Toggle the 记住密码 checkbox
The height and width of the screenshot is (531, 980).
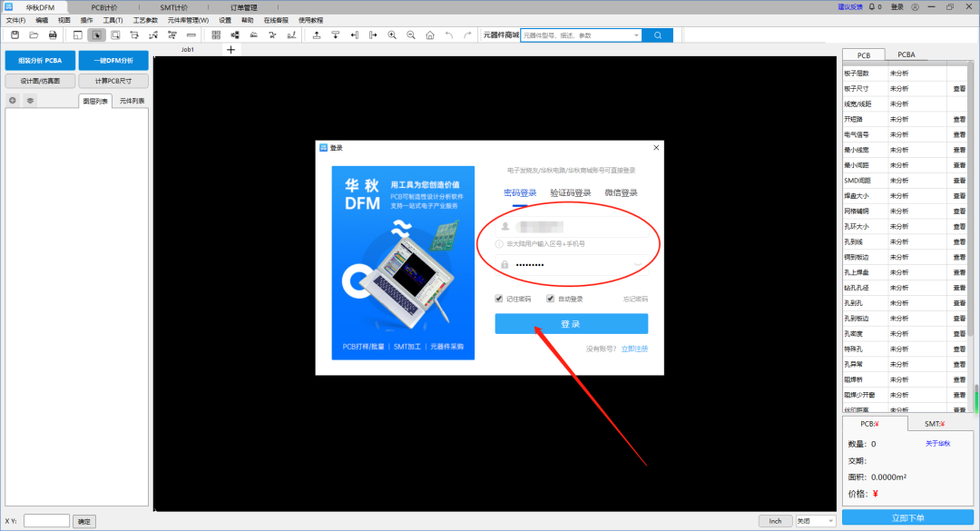pyautogui.click(x=499, y=299)
